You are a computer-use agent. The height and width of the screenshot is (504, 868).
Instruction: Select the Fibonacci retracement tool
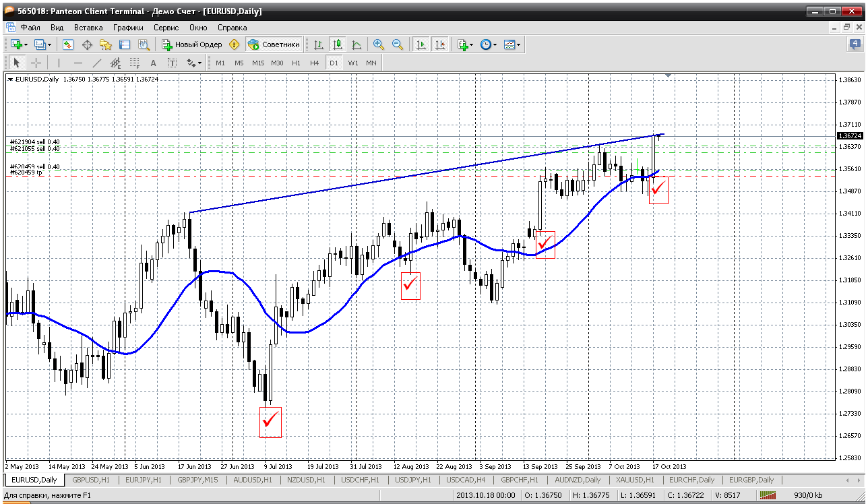[134, 63]
